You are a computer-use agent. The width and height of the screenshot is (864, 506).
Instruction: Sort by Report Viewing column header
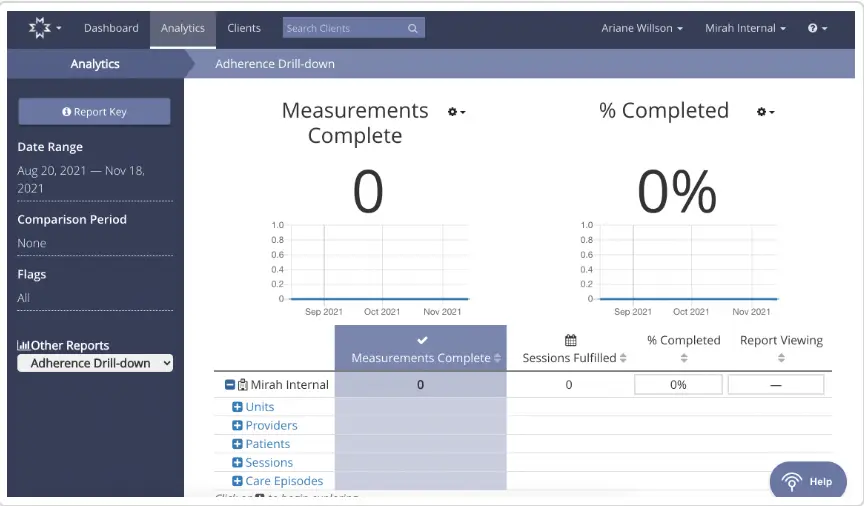[781, 348]
